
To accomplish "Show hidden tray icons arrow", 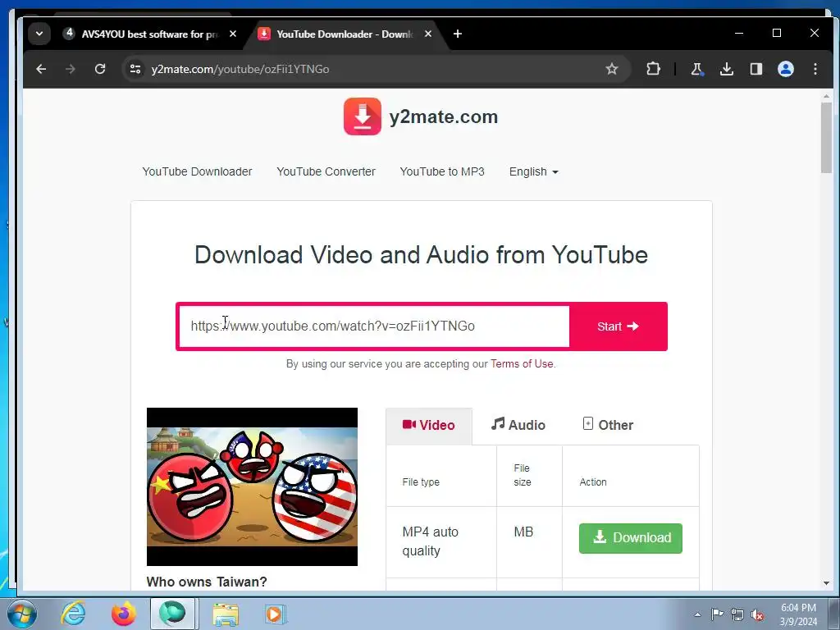I will point(697,615).
